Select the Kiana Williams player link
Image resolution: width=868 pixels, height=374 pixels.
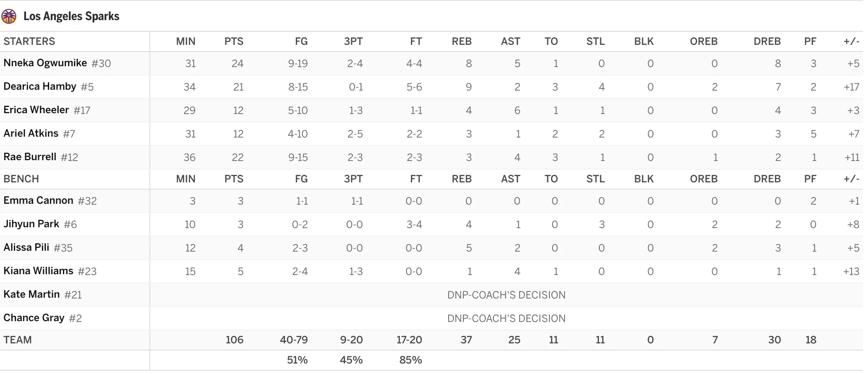point(38,271)
